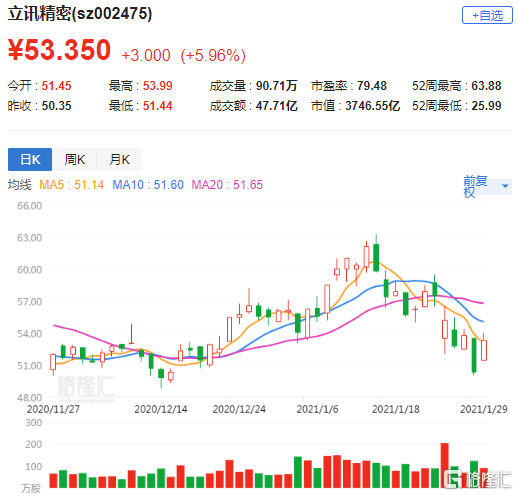Screen dimensions: 518x496
Task: Add stock to watchlist with +自选 button
Action: pyautogui.click(x=487, y=15)
